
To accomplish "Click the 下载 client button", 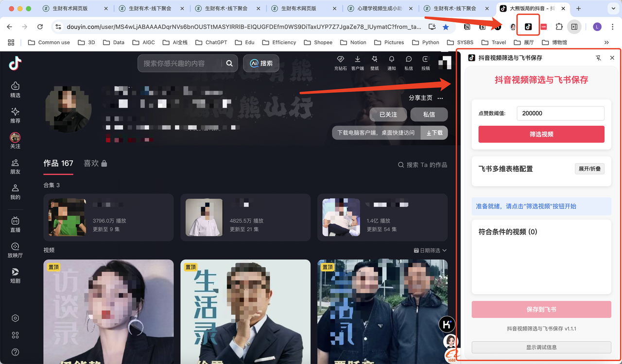I will [x=434, y=132].
